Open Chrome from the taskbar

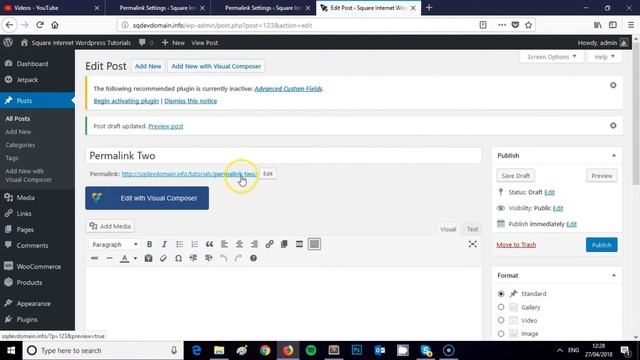click(265, 350)
